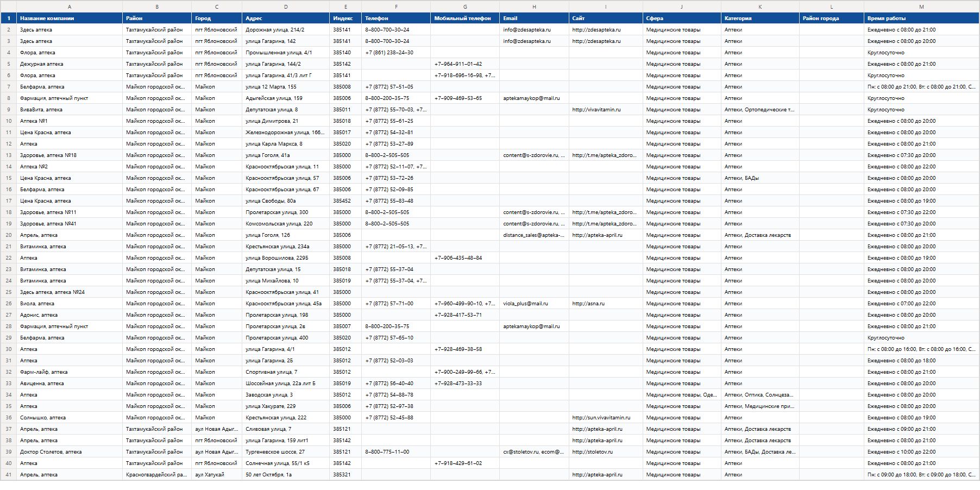Select the column D letter header
The height and width of the screenshot is (490, 980).
tap(286, 7)
